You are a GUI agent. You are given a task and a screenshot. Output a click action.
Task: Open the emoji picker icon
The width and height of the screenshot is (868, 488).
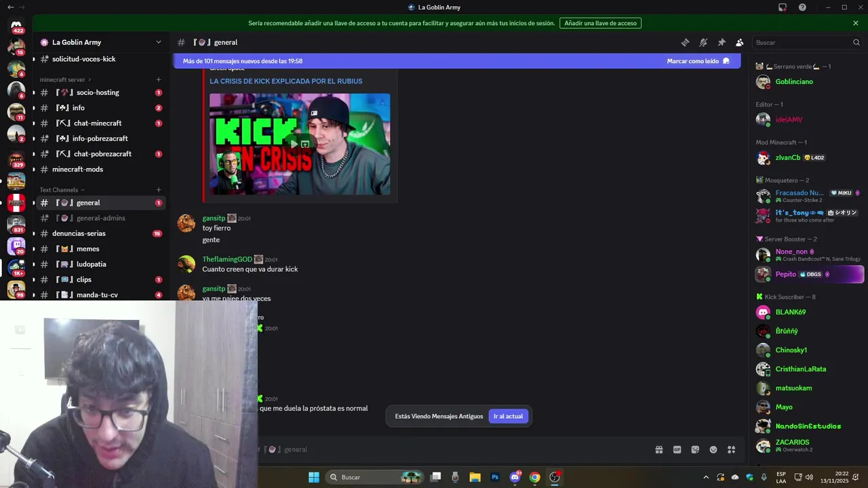(713, 449)
